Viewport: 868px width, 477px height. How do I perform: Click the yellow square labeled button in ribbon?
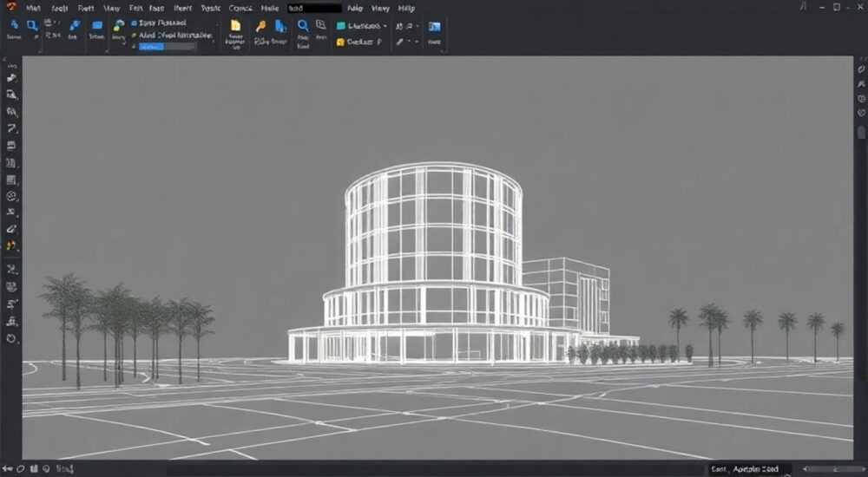click(x=340, y=42)
